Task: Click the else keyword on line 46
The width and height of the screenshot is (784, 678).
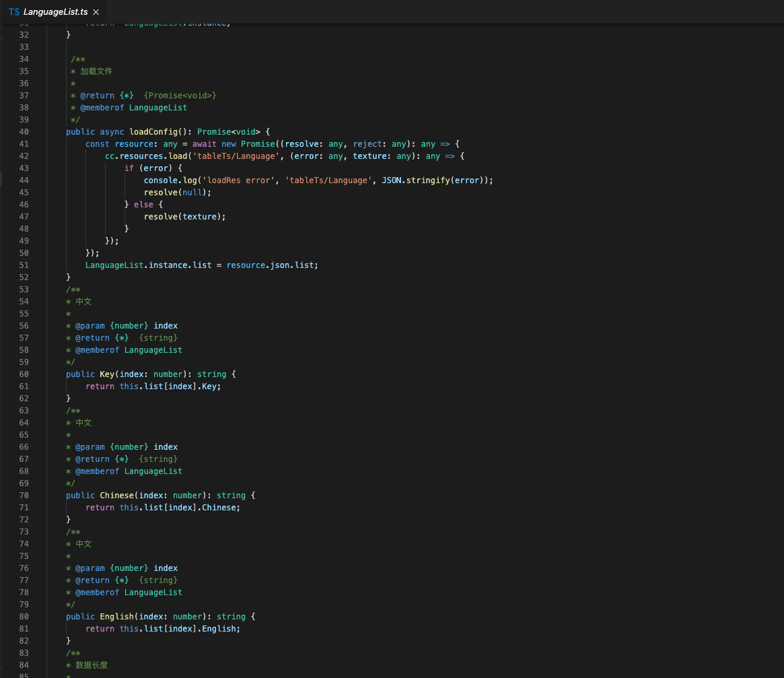Action: [x=143, y=204]
